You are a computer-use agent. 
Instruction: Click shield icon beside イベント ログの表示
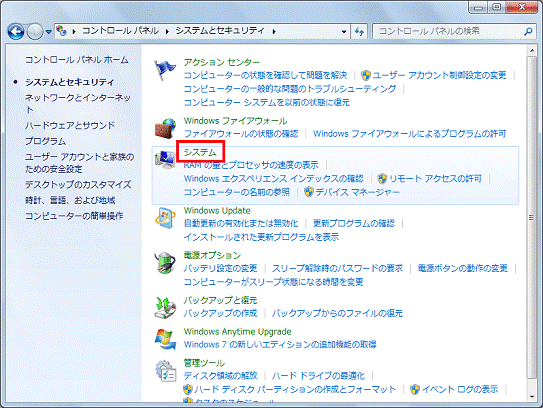pos(415,389)
